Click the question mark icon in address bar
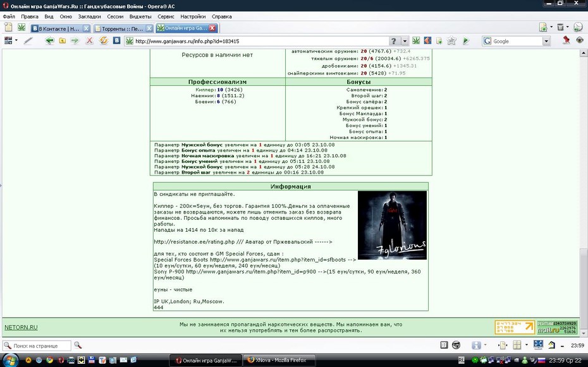 [x=393, y=41]
